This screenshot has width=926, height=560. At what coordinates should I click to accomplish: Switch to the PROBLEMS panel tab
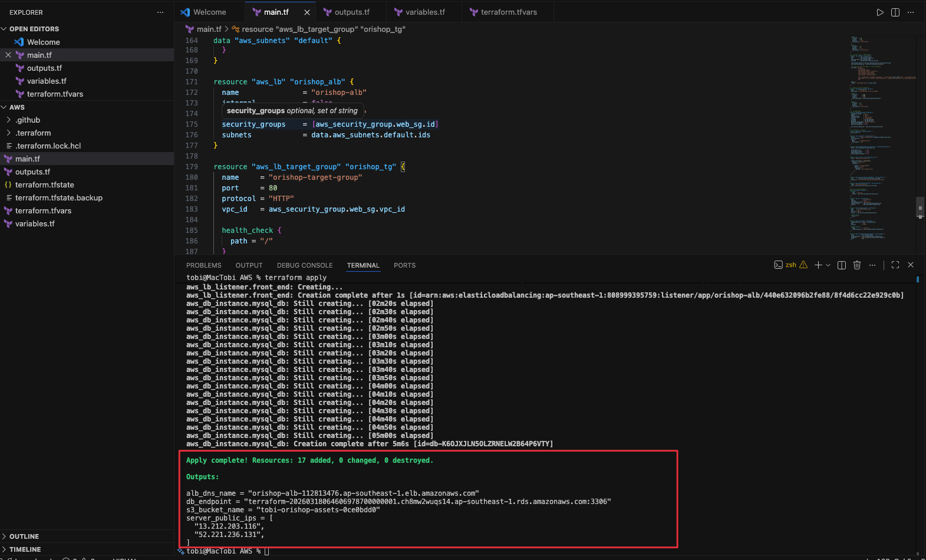pyautogui.click(x=203, y=266)
